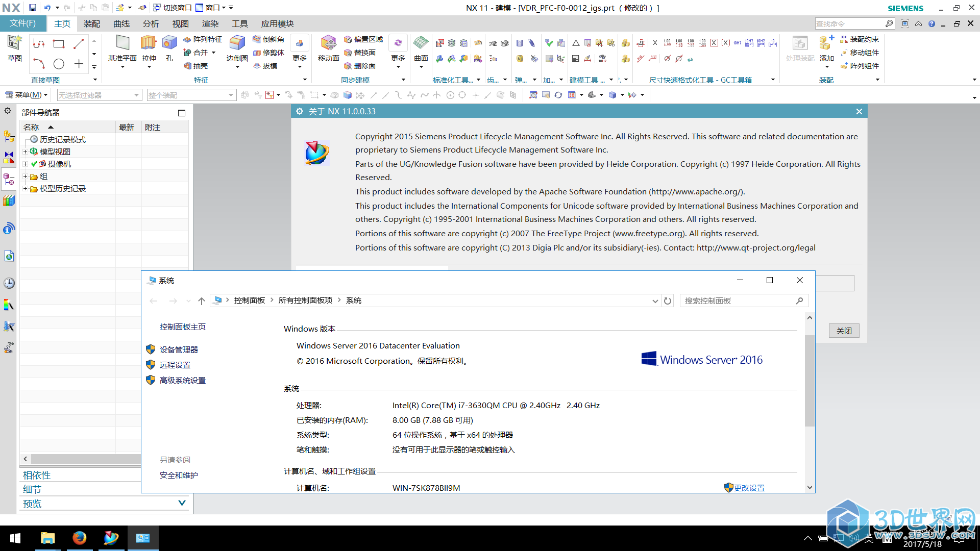Select the 基准平面 datum plane tool
Image resolution: width=980 pixels, height=551 pixels.
122,48
